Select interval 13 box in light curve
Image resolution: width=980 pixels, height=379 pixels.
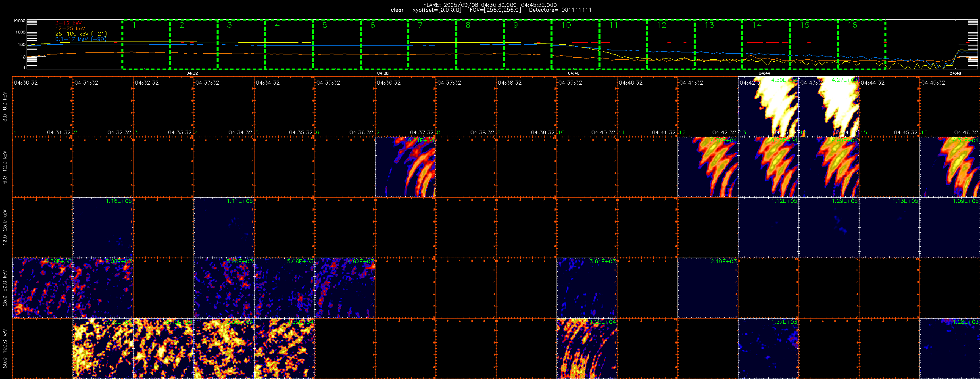718,44
